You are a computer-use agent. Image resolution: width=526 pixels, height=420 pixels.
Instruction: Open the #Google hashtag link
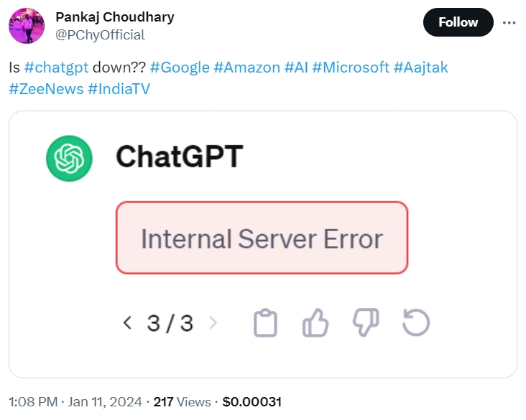(180, 67)
